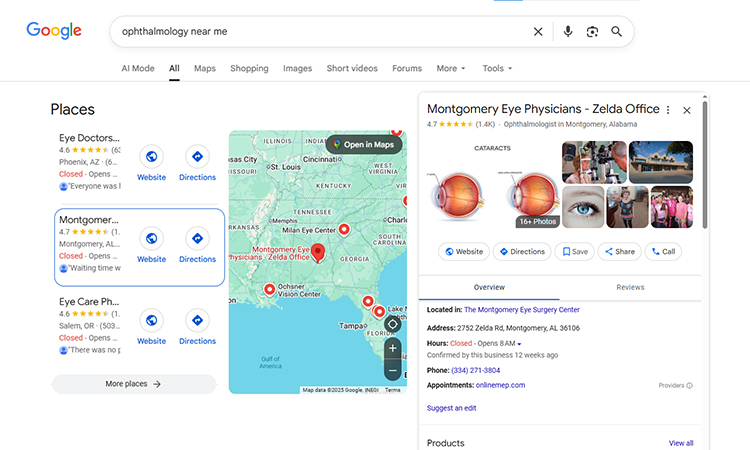Call Montgomery Eye Physicians
This screenshot has width=750, height=450.
[x=663, y=252]
